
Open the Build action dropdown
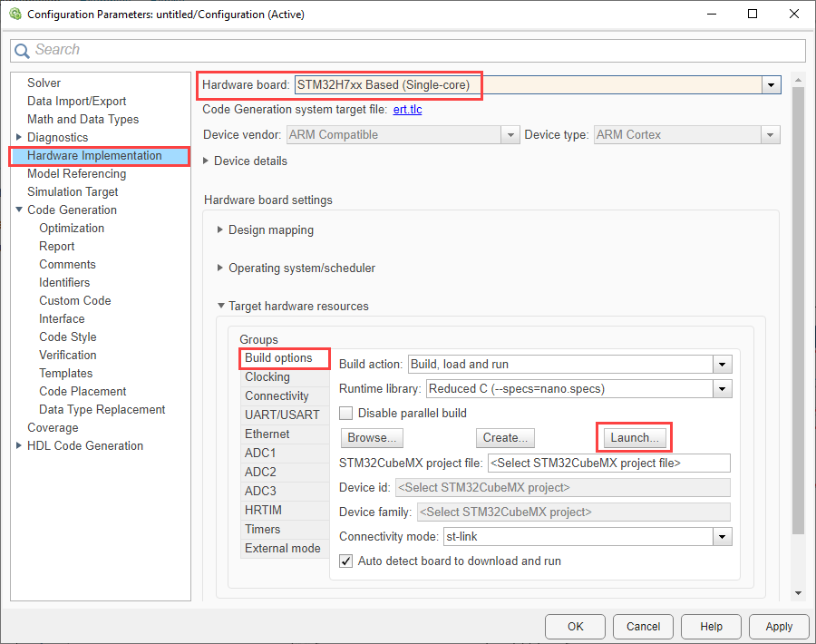(x=722, y=365)
